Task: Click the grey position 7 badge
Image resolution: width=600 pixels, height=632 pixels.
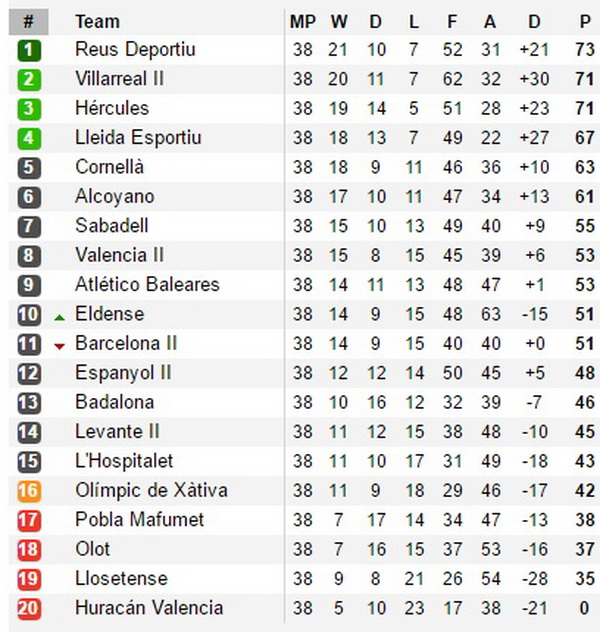Action: point(29,227)
